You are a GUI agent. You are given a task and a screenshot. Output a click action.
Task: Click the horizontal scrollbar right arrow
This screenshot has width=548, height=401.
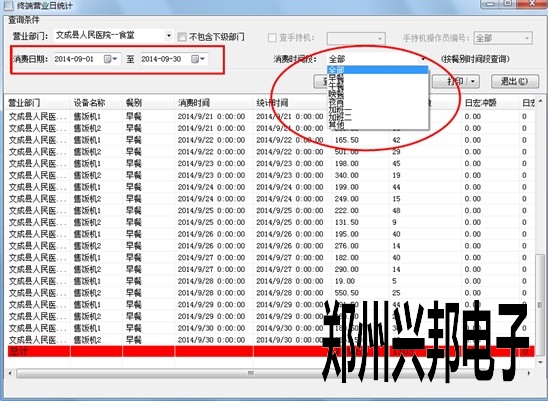pyautogui.click(x=529, y=373)
